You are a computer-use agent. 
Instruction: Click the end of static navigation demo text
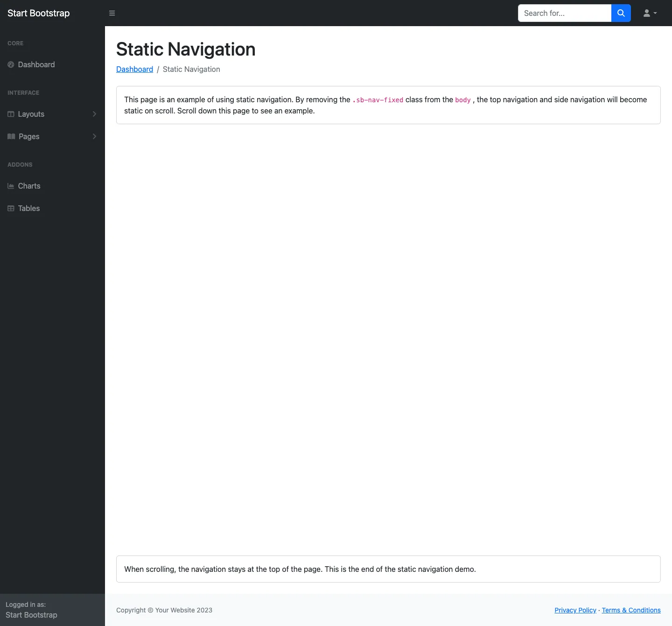pyautogui.click(x=300, y=569)
